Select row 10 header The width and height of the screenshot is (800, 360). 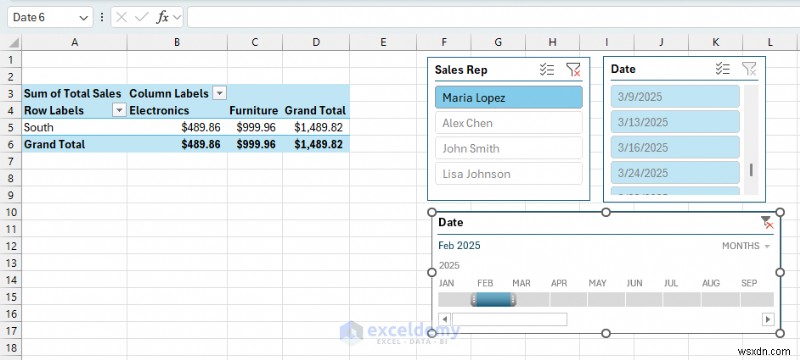click(11, 212)
